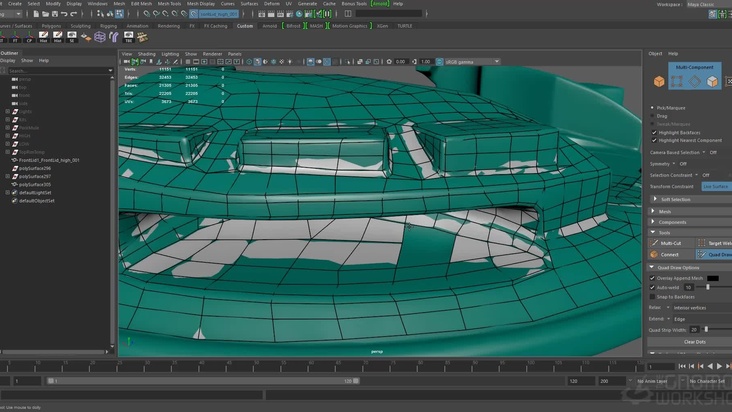Select the face component cube icon
Screen dimensions: 732x412
[x=712, y=82]
